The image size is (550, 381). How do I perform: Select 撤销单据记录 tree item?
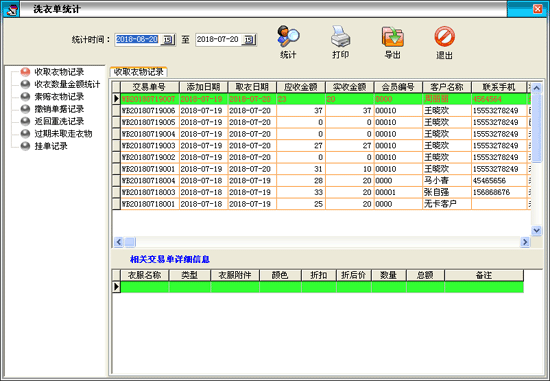(x=59, y=109)
